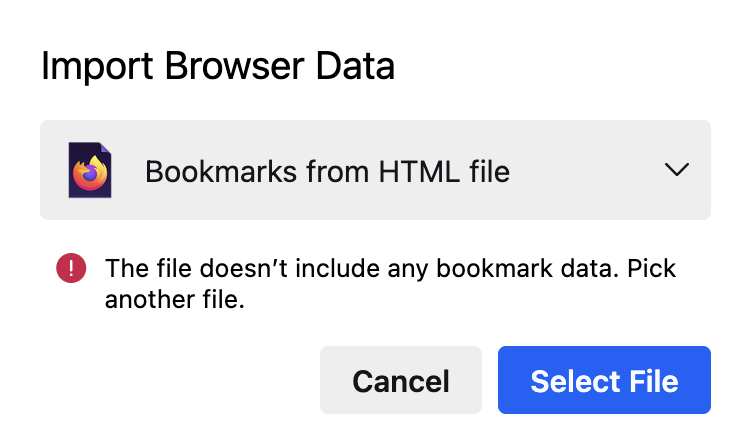
Task: Click the word 'Import' in dialog title
Action: [x=97, y=67]
